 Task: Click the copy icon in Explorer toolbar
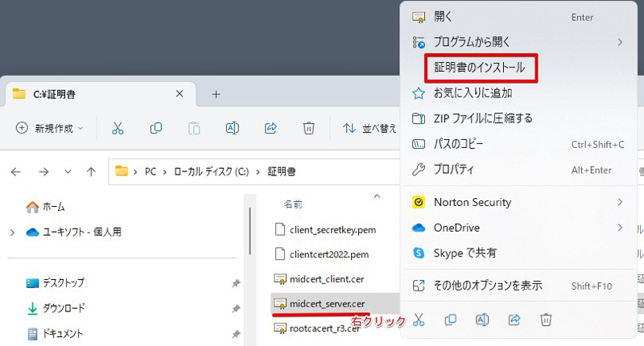click(x=156, y=129)
